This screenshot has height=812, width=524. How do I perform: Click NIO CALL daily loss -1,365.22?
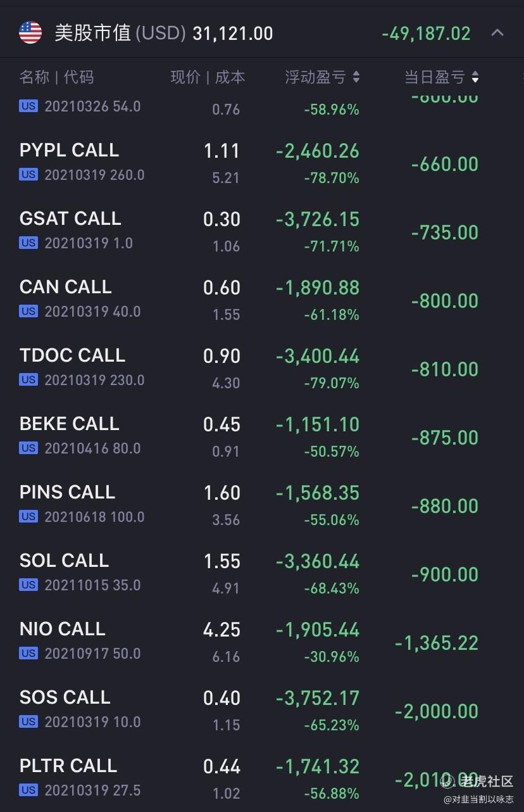(x=437, y=643)
